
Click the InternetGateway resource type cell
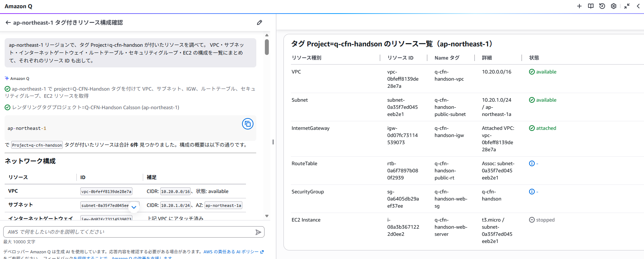[x=311, y=128]
